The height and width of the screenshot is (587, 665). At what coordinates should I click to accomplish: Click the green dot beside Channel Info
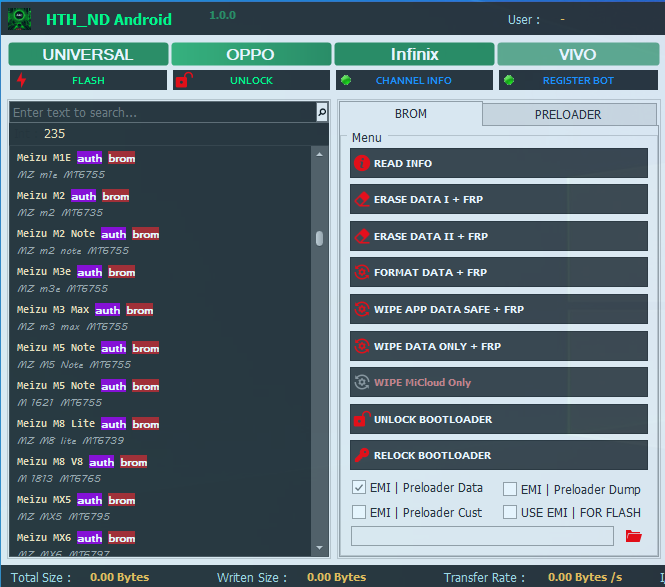(346, 80)
